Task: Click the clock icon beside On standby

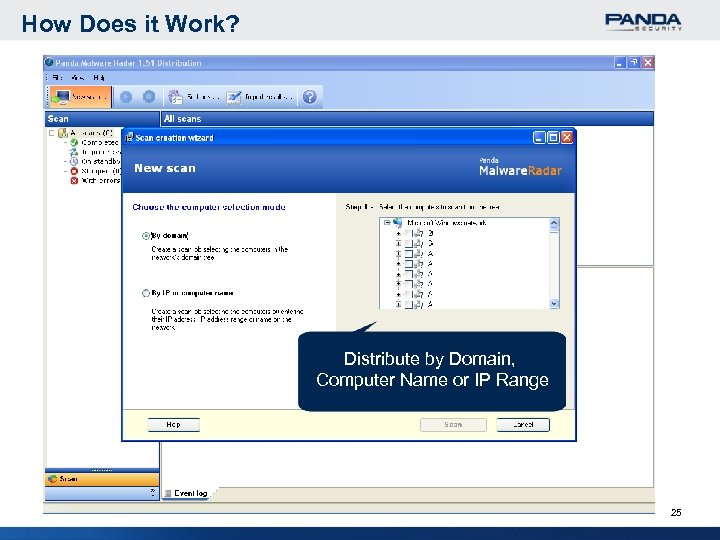Action: [x=74, y=162]
